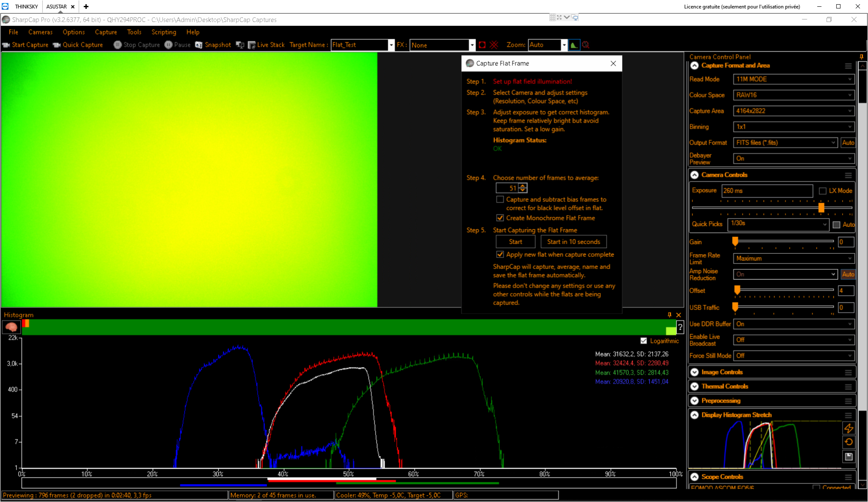This screenshot has width=868, height=502.
Task: Click the Pause icon in toolbar
Action: click(x=168, y=45)
